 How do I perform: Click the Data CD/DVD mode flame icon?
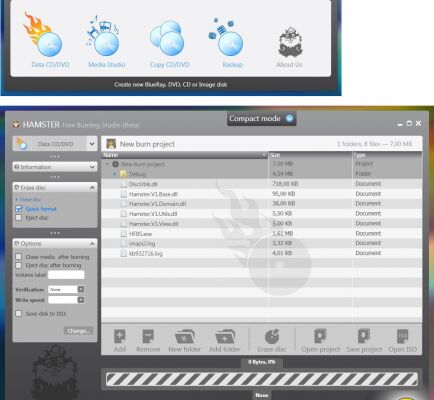click(x=22, y=143)
